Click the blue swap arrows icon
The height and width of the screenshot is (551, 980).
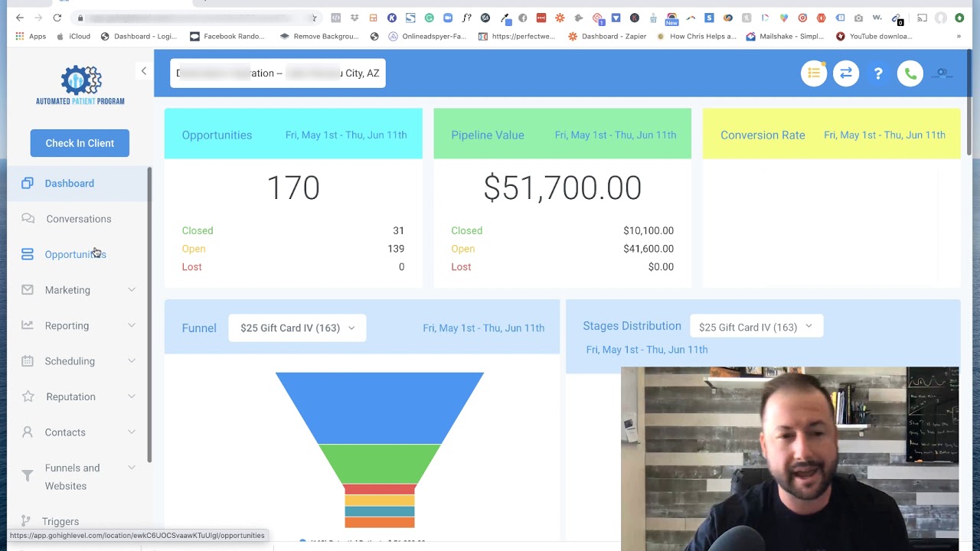click(846, 73)
